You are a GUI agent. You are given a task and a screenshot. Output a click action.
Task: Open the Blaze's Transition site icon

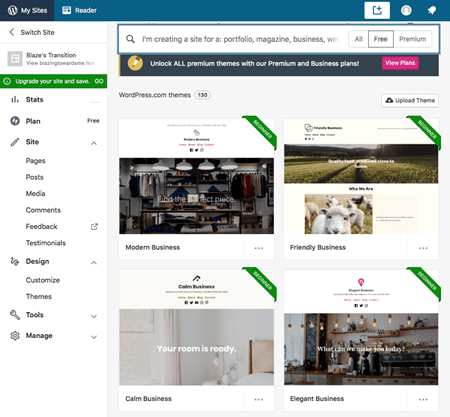pos(15,59)
